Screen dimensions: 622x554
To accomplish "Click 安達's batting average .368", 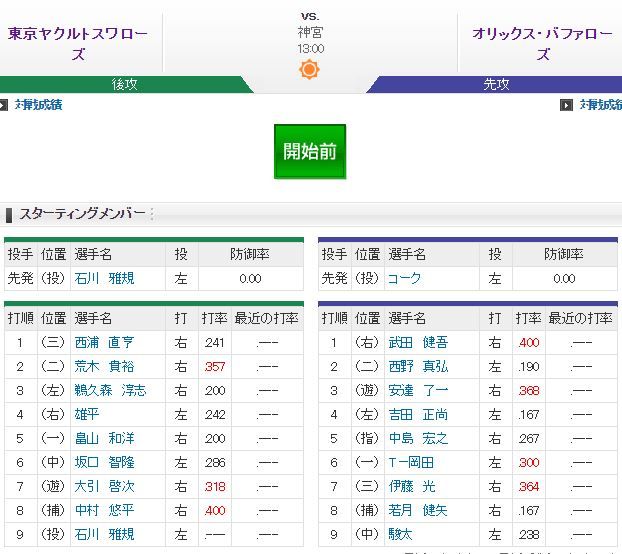I will (529, 391).
